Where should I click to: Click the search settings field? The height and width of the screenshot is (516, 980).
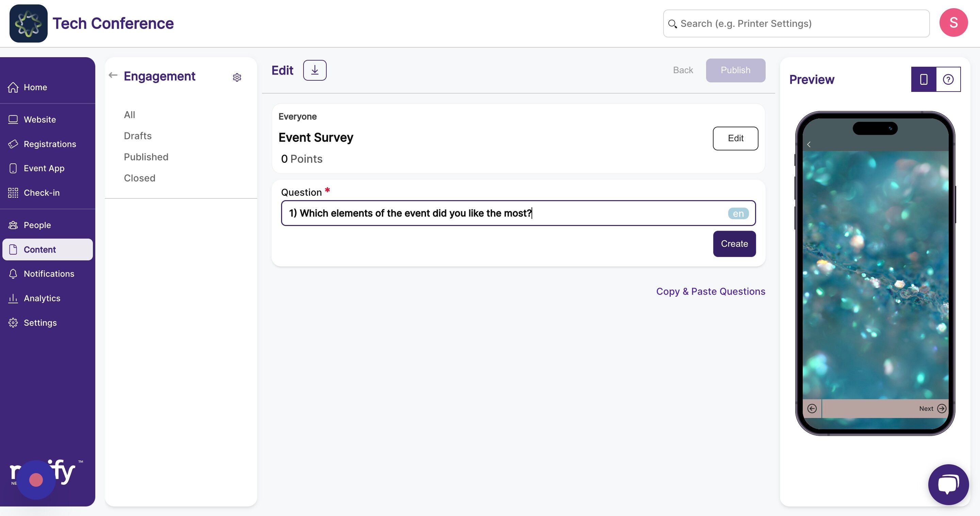tap(796, 23)
